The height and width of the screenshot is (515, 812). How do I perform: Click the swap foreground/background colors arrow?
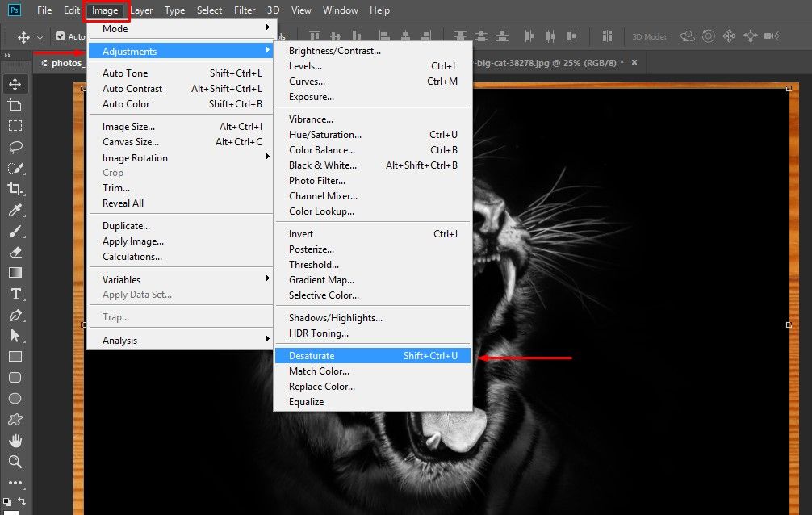tap(22, 501)
